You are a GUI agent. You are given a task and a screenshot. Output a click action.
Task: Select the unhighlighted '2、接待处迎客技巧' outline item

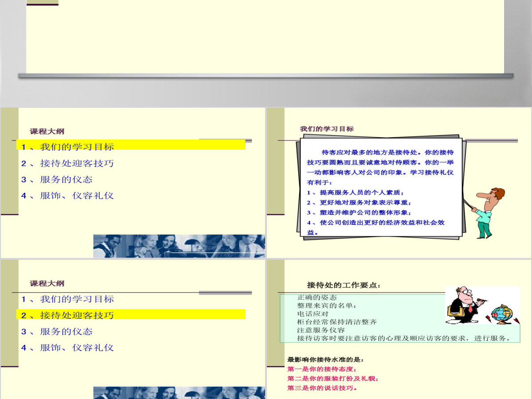click(x=67, y=163)
